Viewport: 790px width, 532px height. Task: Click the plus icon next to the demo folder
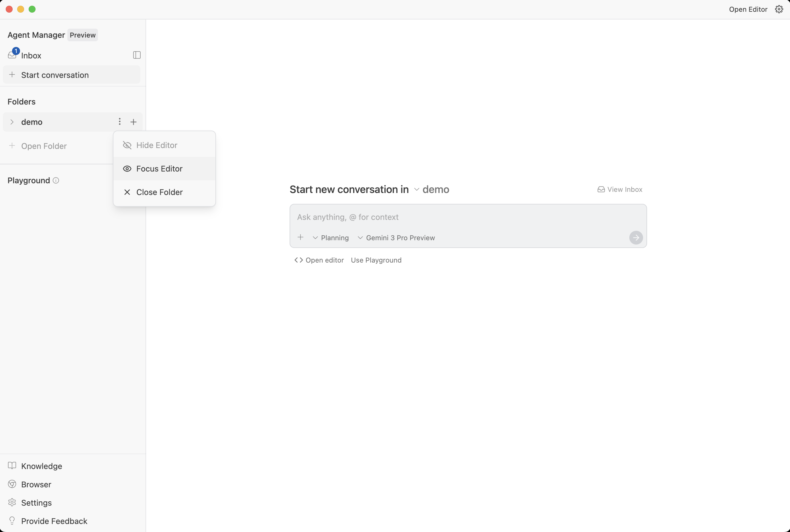coord(133,121)
